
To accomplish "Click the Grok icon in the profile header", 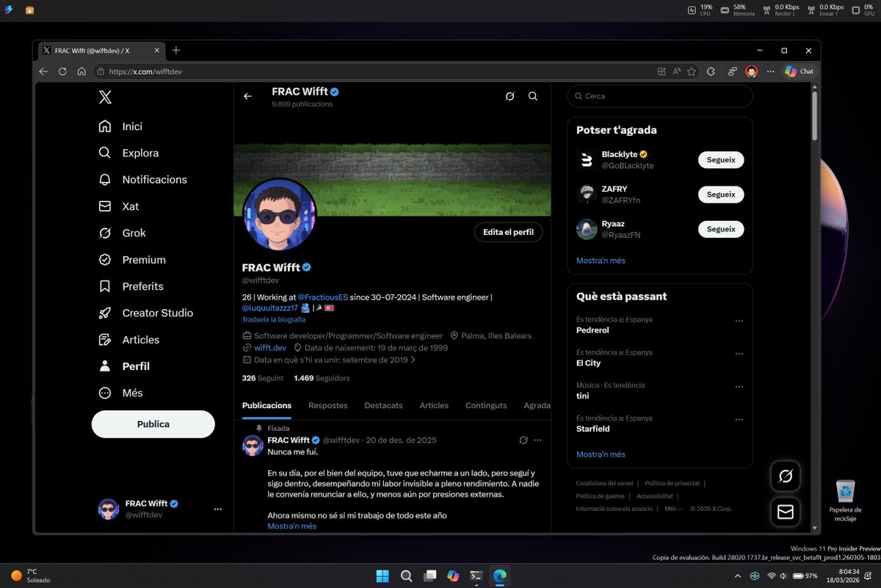I will 510,96.
